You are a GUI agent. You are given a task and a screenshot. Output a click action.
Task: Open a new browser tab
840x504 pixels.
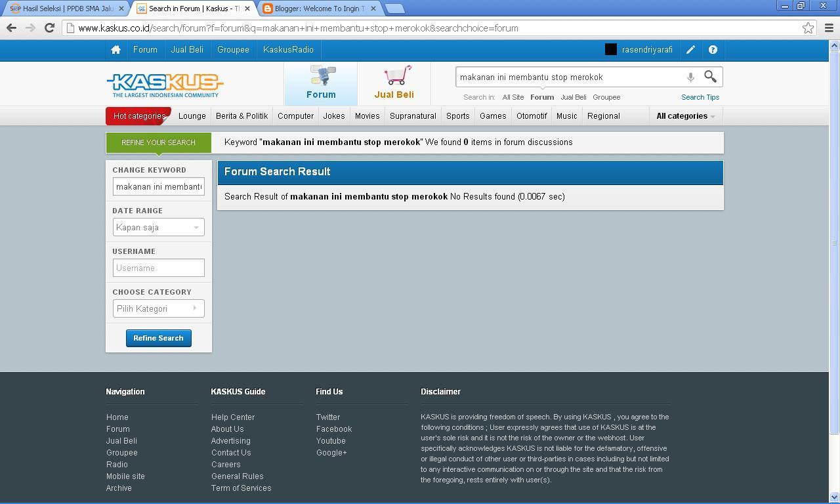click(x=394, y=9)
